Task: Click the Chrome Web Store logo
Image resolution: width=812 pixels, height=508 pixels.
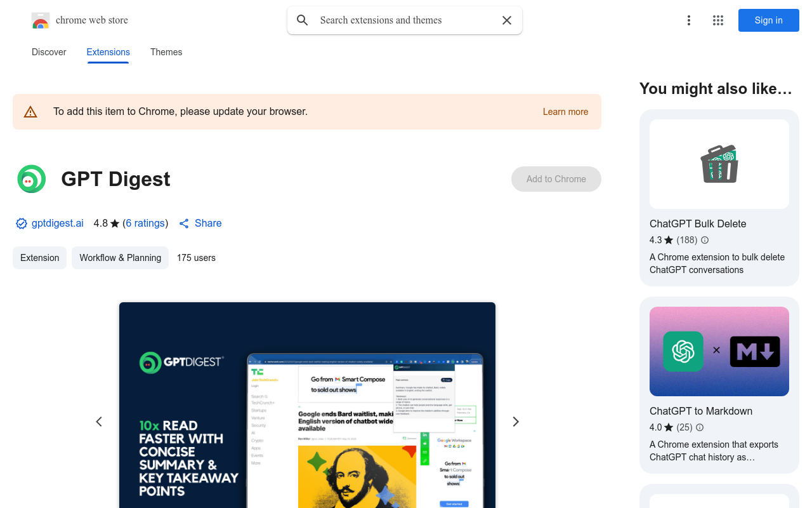Action: (41, 20)
